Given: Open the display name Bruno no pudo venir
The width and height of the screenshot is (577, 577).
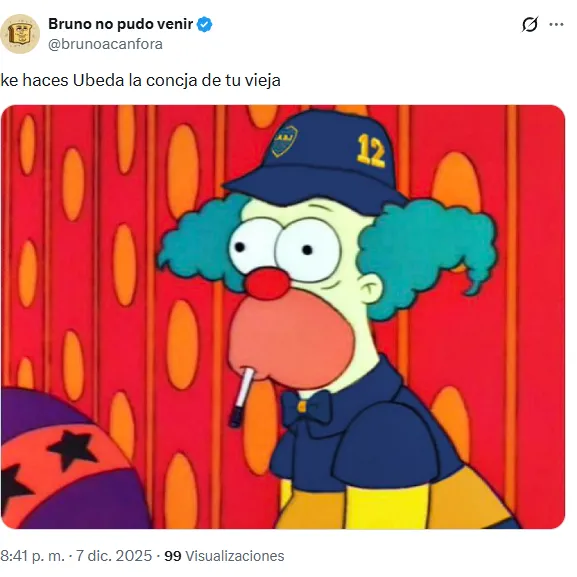Looking at the screenshot, I should [120, 24].
